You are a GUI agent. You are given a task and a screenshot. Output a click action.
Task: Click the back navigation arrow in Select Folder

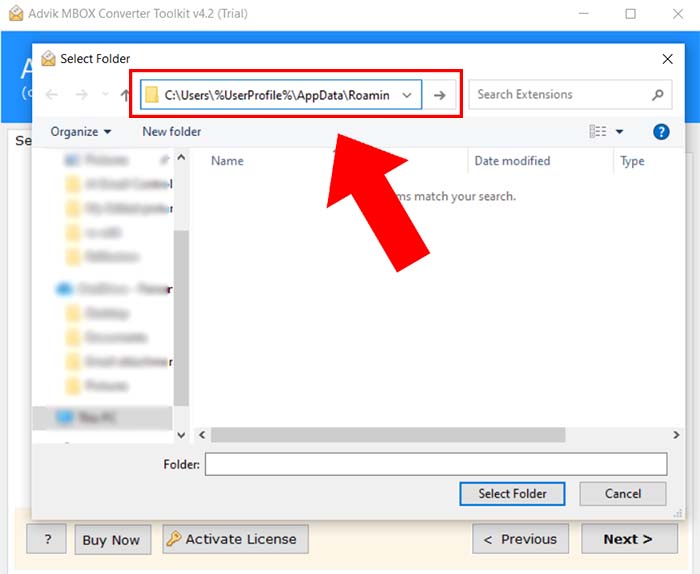(52, 95)
